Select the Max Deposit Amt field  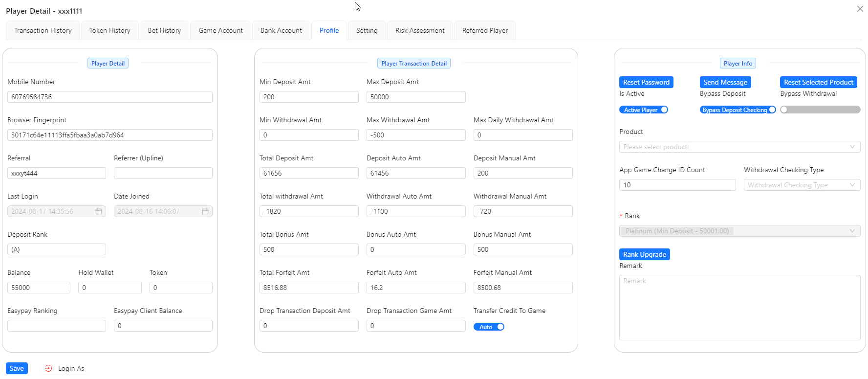415,97
